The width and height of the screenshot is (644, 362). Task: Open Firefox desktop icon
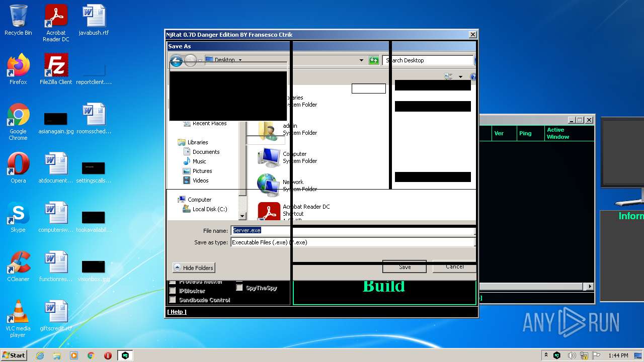pyautogui.click(x=18, y=69)
